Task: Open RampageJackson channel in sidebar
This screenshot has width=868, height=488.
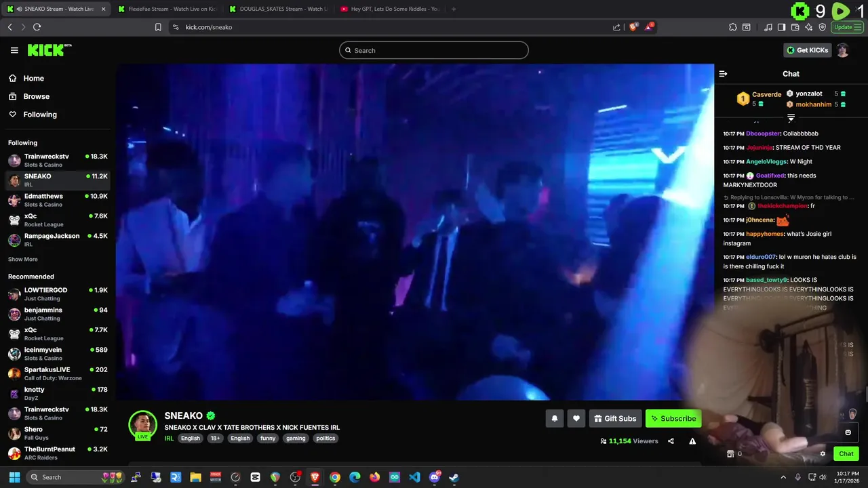Action: [58, 240]
